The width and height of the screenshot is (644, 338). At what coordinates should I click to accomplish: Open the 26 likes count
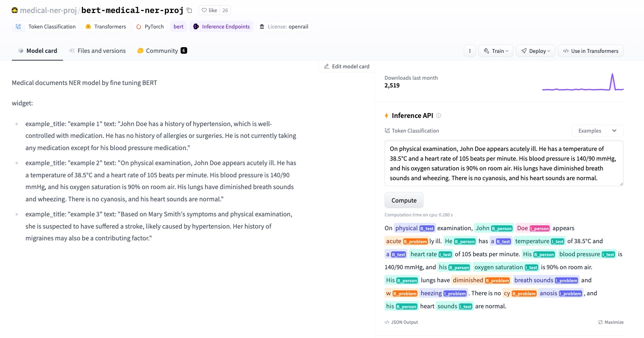coord(225,10)
